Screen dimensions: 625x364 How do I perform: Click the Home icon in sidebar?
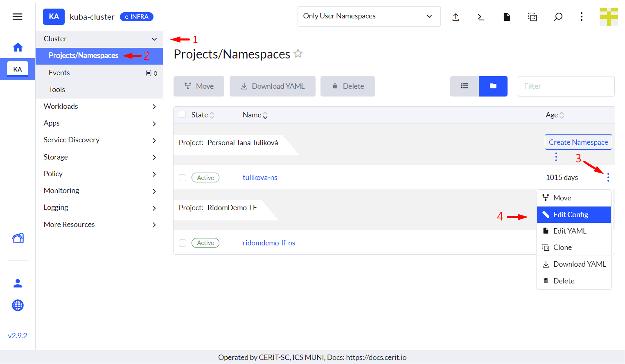coord(18,47)
